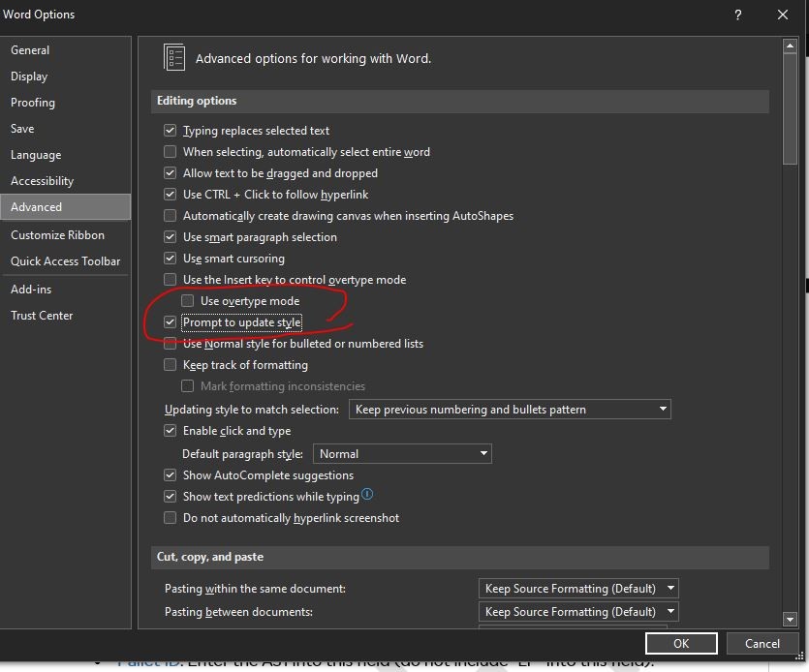Close the Word Options dialog
The image size is (809, 672).
[783, 15]
